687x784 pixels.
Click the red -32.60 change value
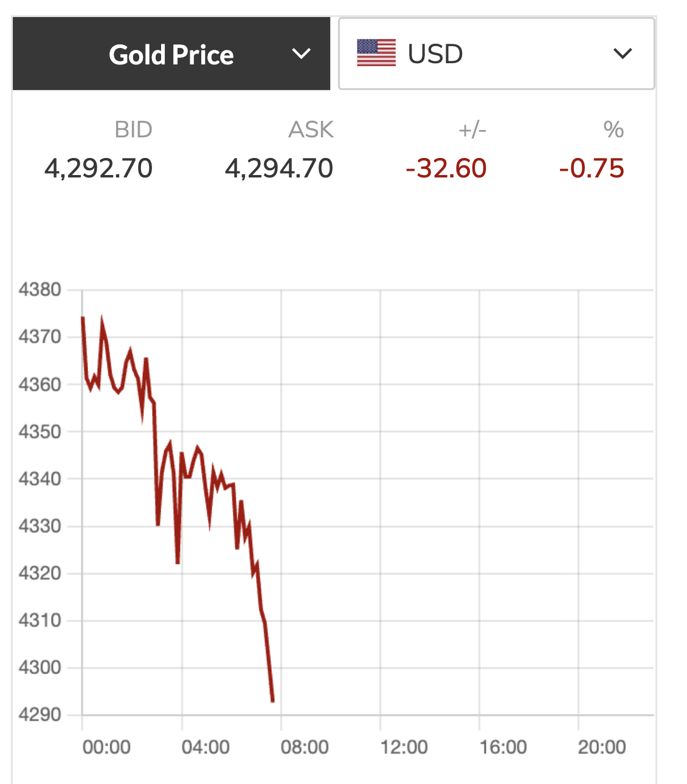(x=446, y=168)
